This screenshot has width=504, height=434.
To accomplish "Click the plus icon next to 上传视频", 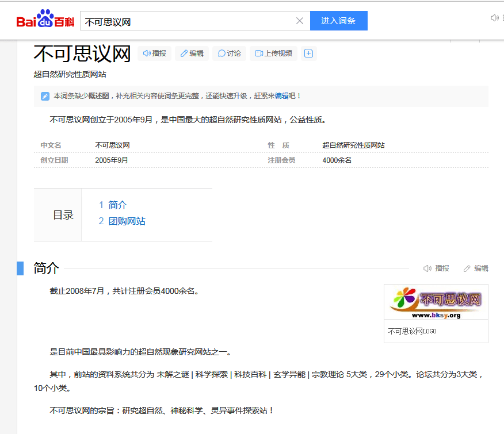I will click(308, 53).
